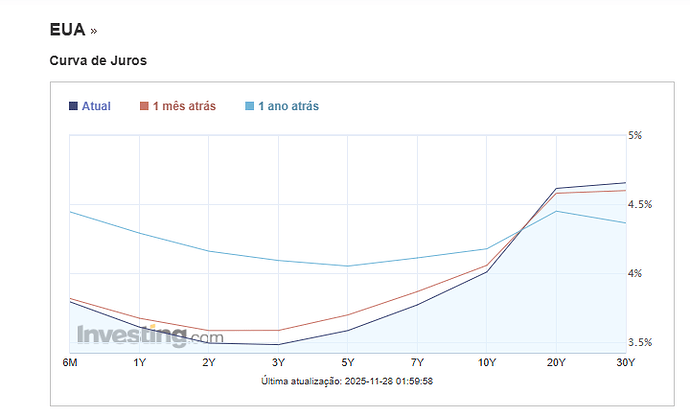
Task: Click the Última atualização timestamp text
Action: click(347, 381)
